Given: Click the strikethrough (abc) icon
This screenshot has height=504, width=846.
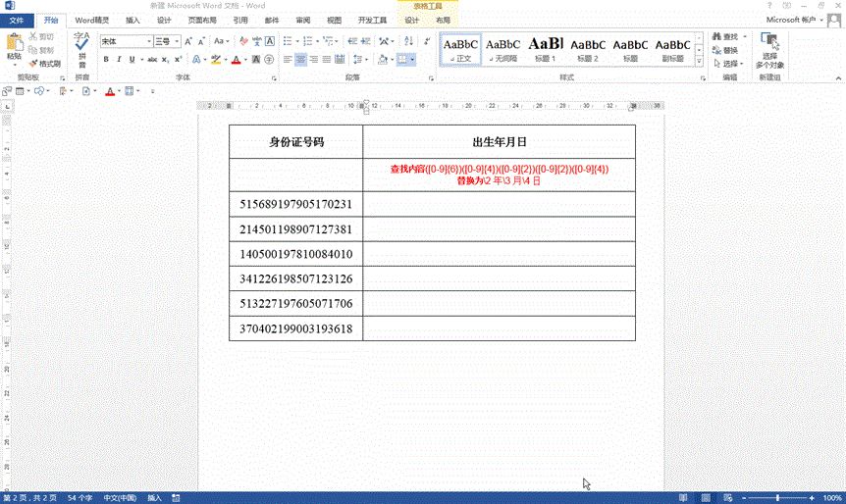Looking at the screenshot, I should 151,60.
